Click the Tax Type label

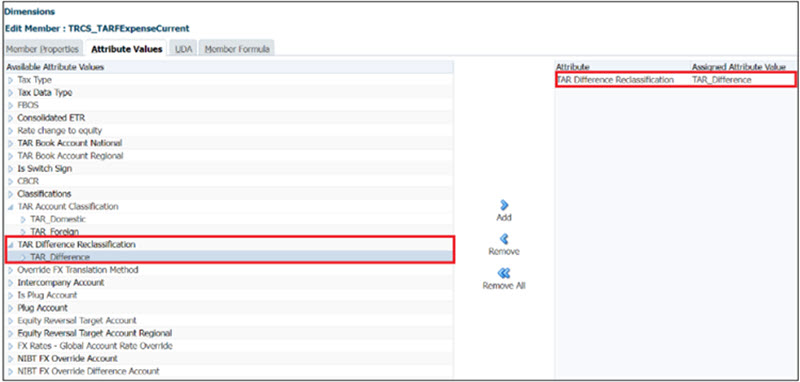(34, 80)
